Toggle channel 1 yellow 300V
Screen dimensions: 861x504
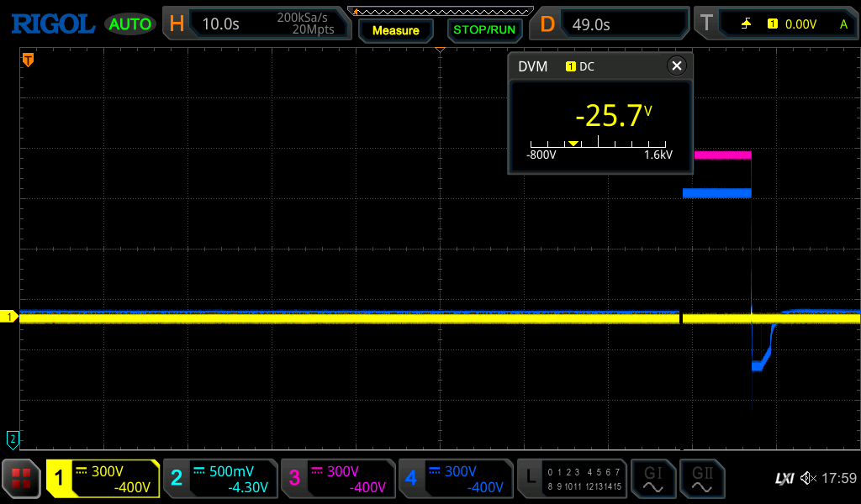[103, 479]
